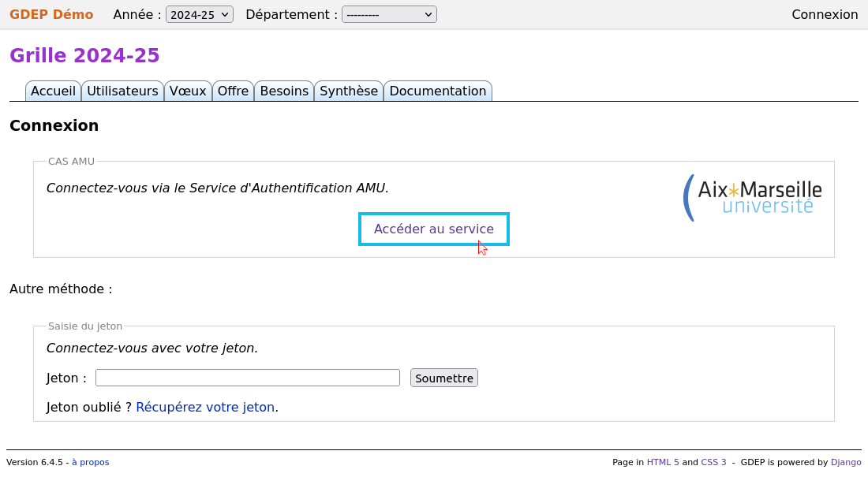
Task: Go to the Offre tab
Action: pos(233,91)
